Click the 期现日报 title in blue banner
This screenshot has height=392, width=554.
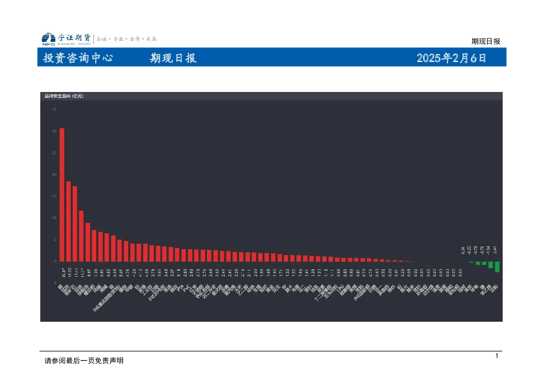[x=173, y=58]
